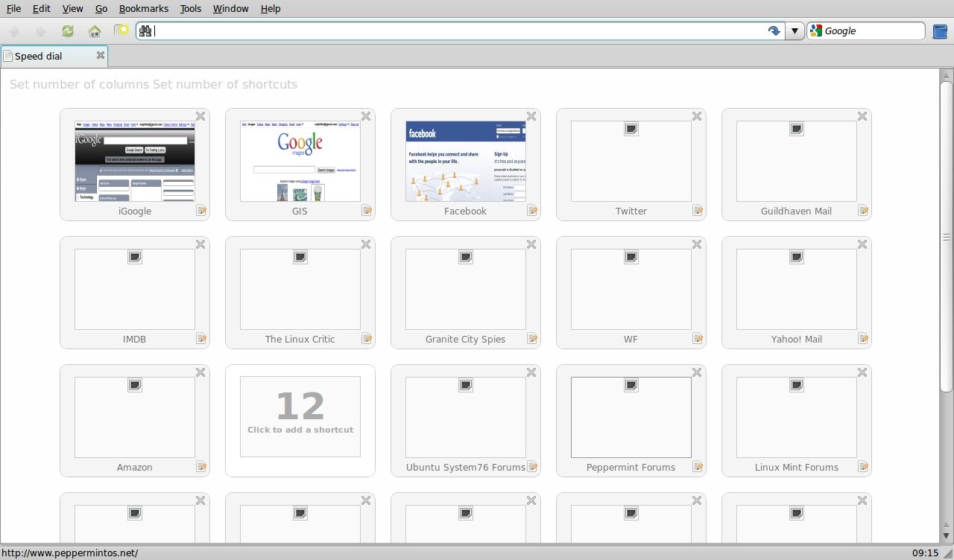Open the Facebook thumbnail

(x=466, y=161)
